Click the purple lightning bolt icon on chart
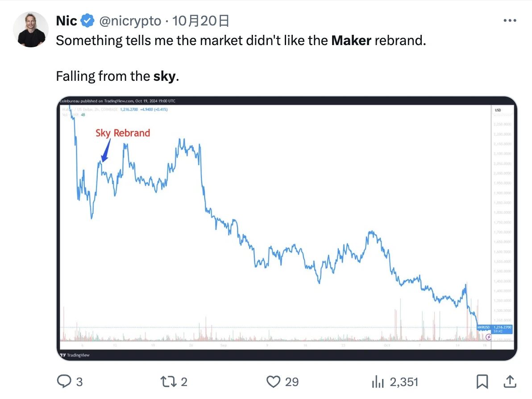 [487, 337]
